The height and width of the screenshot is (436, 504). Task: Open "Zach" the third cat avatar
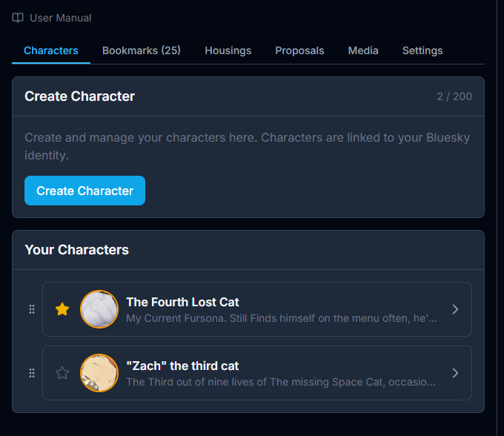point(99,373)
